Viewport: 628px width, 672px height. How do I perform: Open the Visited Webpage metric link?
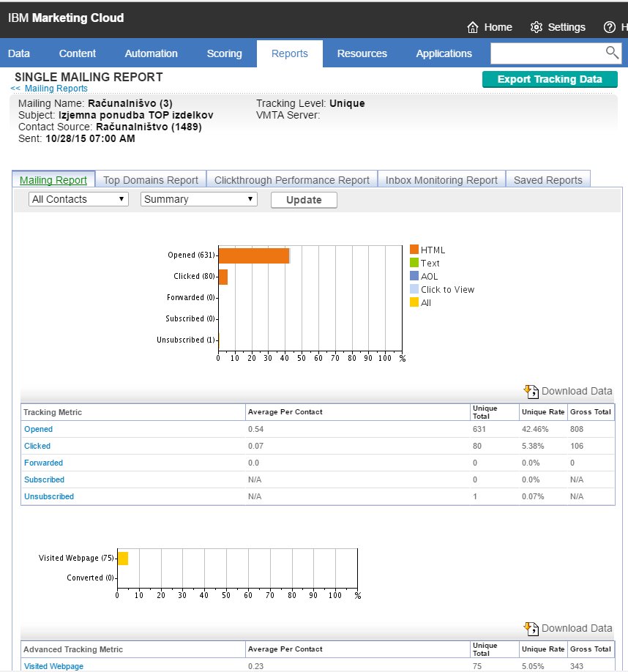[53, 666]
